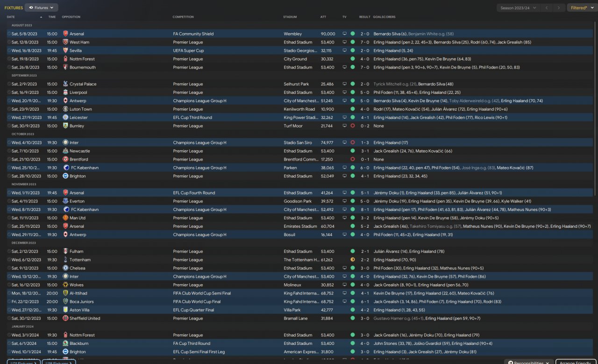The image size is (598, 364).
Task: Sort by the Opposition column header
Action: point(71,17)
